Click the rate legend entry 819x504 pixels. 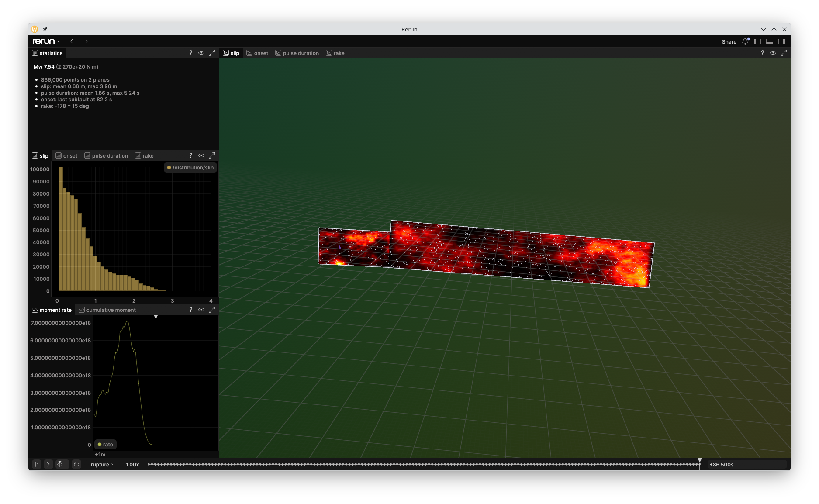(105, 445)
